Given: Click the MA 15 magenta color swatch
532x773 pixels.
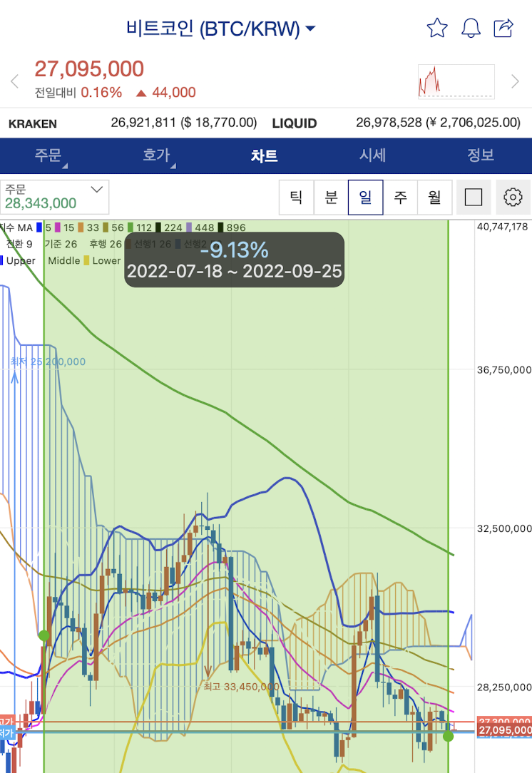Looking at the screenshot, I should click(58, 227).
